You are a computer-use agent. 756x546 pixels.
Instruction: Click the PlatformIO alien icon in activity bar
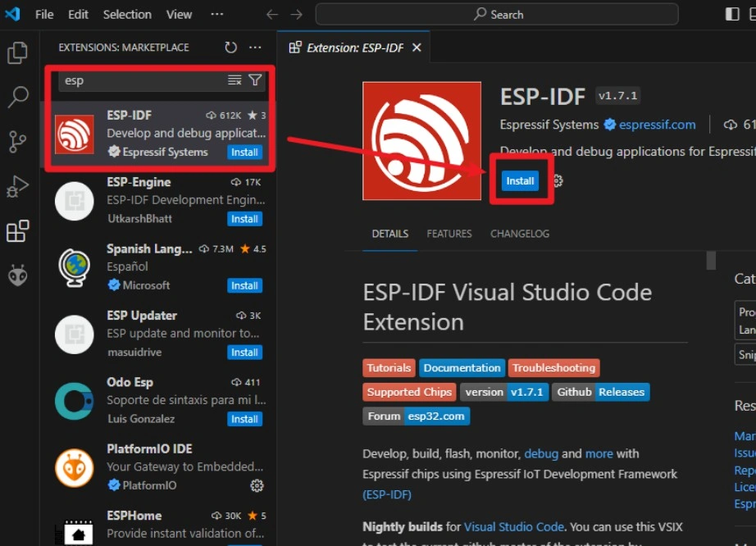(17, 275)
